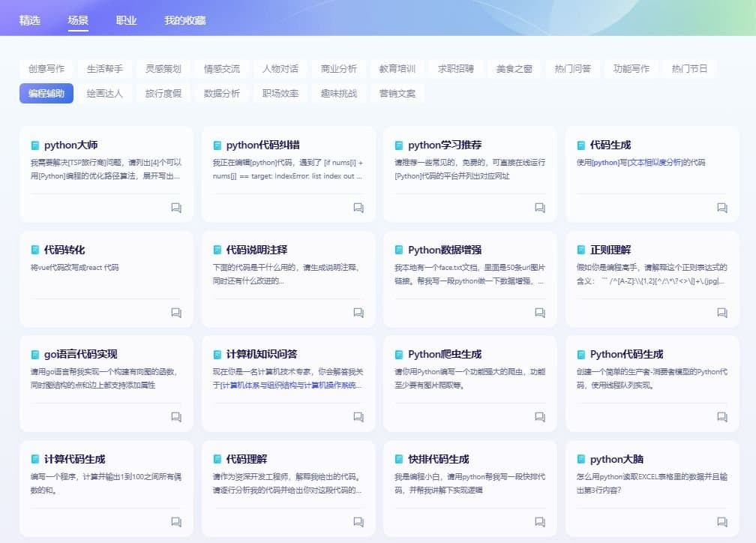
Task: Click the 灵感策划 category
Action: pos(163,68)
